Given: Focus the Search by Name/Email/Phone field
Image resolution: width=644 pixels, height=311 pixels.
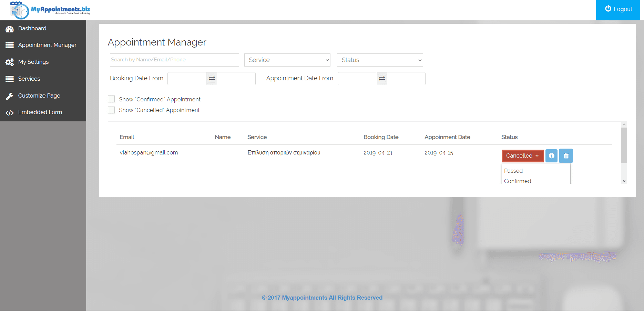Looking at the screenshot, I should (174, 60).
